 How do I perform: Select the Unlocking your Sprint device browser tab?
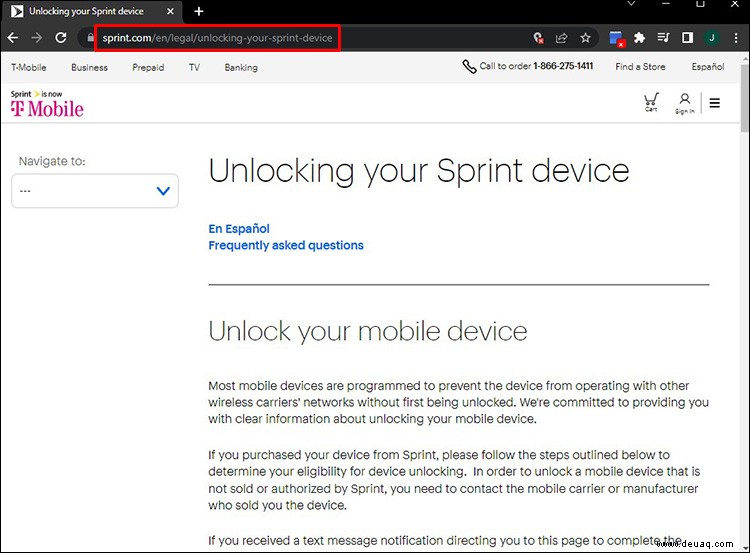click(x=91, y=11)
